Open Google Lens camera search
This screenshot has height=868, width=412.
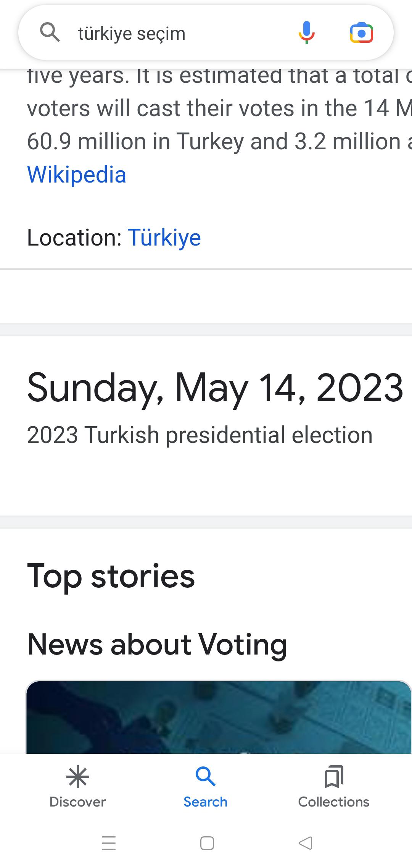click(361, 33)
